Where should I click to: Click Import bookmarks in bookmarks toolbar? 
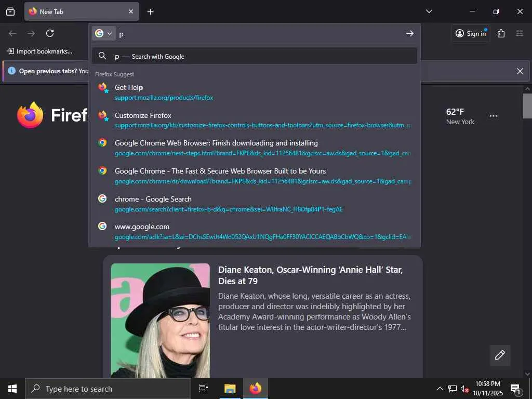click(x=39, y=51)
